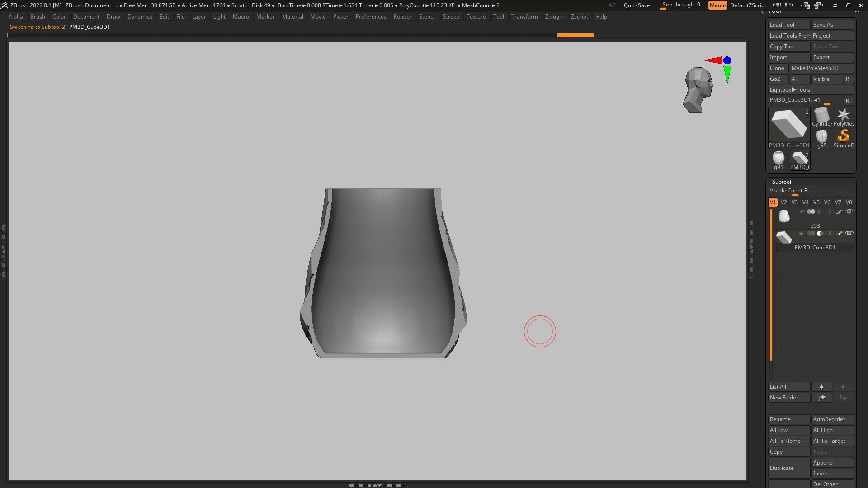Toggle g53 boolean intersection mode icon
The image size is (868, 488).
[830, 212]
